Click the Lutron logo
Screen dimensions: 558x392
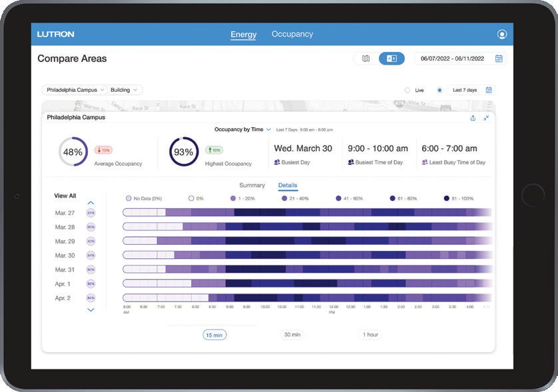(55, 34)
